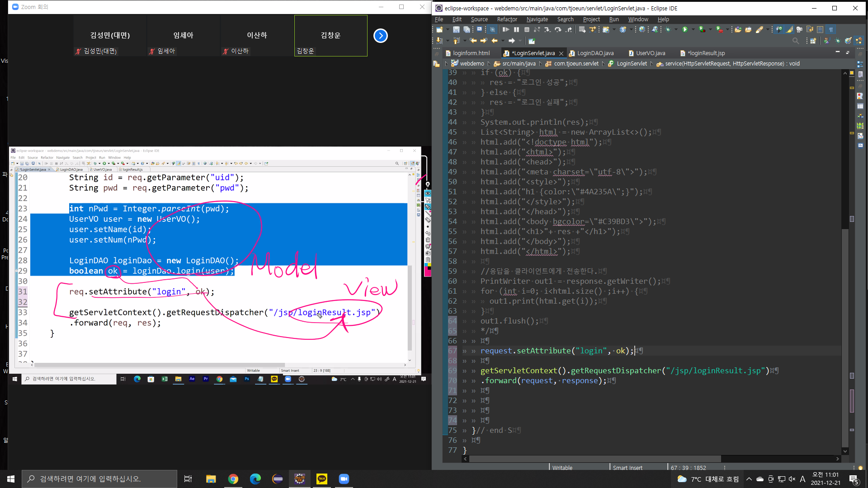
Task: Click the Resume debug icon
Action: pos(506,29)
